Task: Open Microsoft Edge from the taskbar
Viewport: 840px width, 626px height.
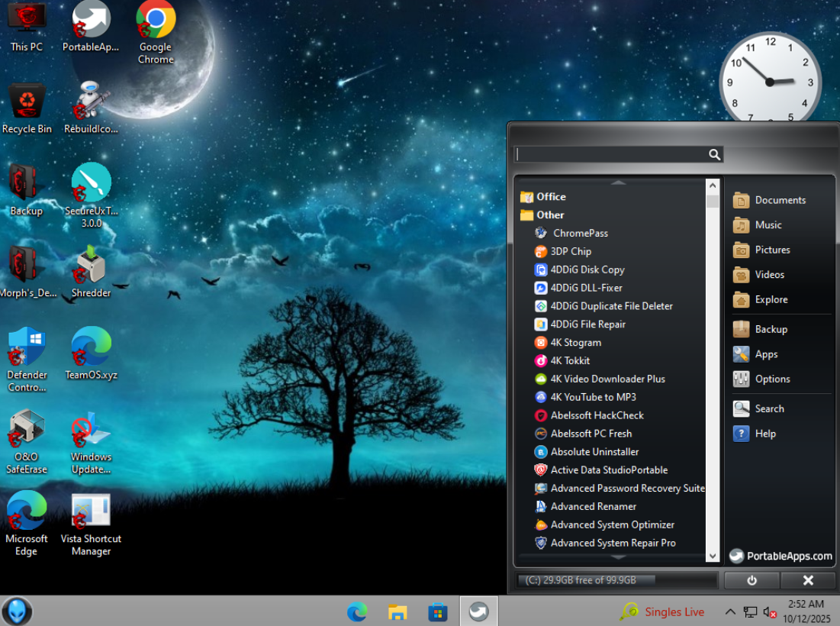Action: [x=357, y=611]
